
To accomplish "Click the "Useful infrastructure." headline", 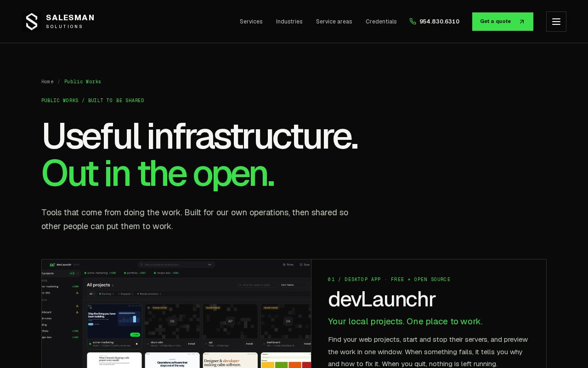I will pos(199,136).
